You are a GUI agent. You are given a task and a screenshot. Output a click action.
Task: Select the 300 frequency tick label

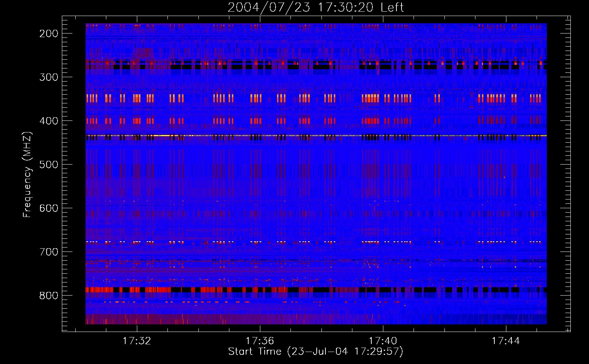[x=48, y=77]
